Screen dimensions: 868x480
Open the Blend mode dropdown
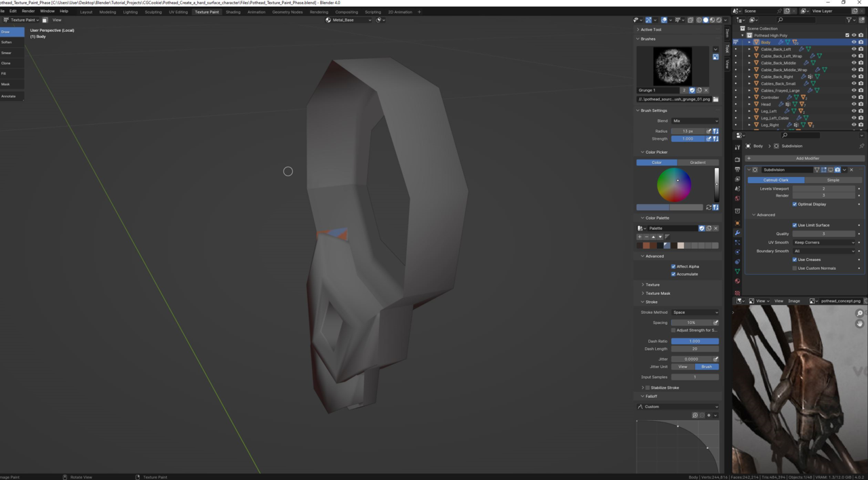(694, 121)
